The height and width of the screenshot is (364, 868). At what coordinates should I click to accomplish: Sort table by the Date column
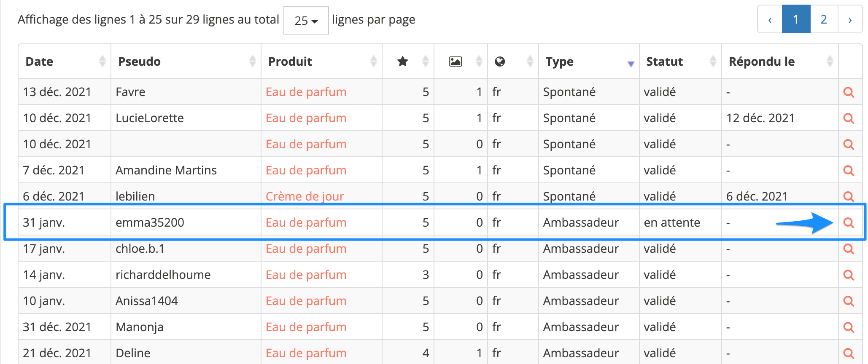tap(64, 62)
